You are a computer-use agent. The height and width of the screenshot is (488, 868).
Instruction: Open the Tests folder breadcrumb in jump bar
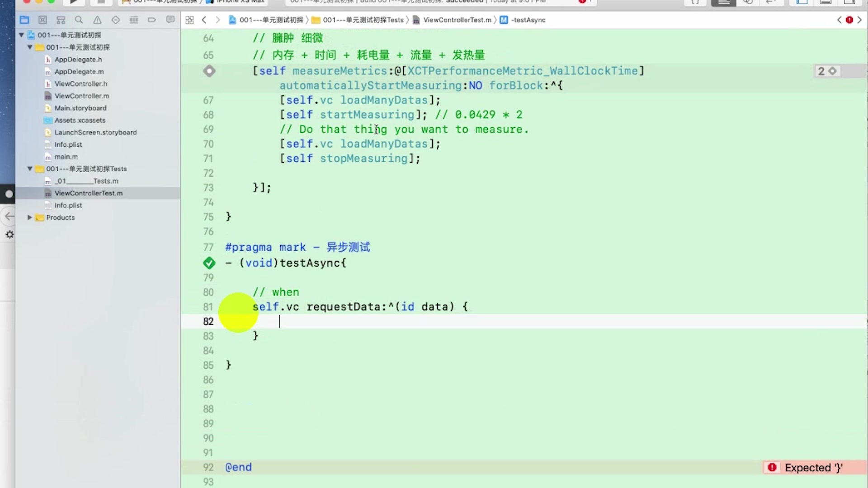pos(358,20)
